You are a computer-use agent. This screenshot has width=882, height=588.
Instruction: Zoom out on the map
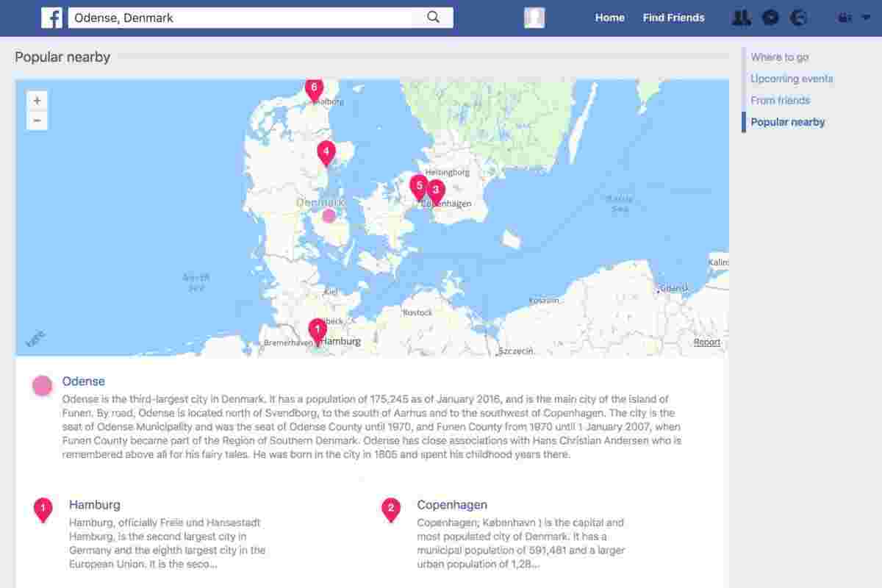click(37, 121)
